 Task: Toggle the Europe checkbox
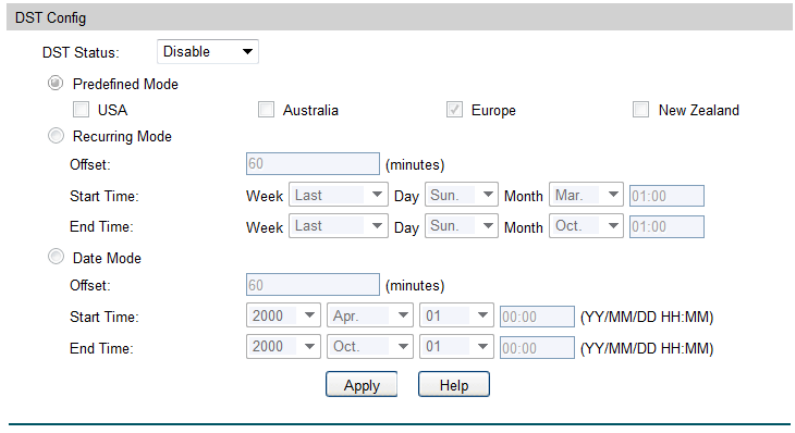coord(454,110)
